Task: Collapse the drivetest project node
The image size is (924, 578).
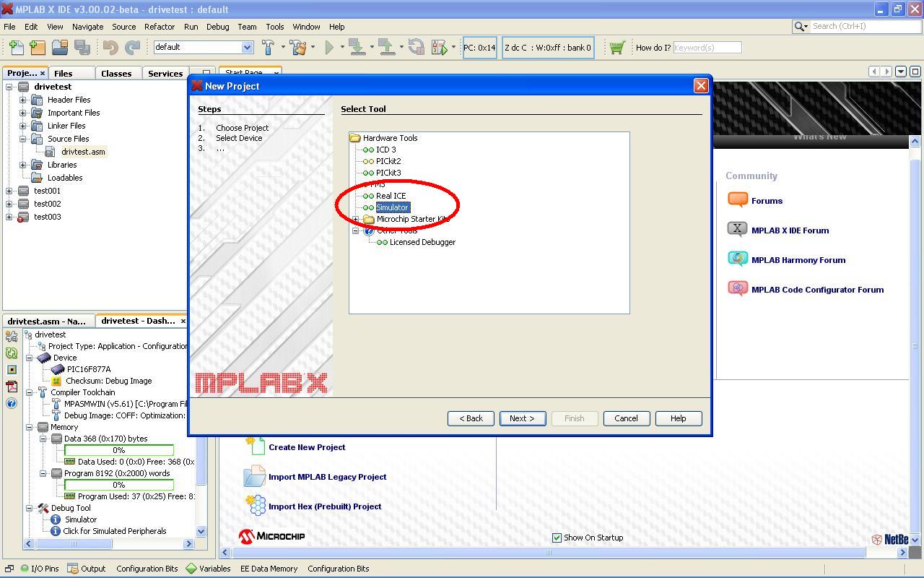Action: (9, 87)
